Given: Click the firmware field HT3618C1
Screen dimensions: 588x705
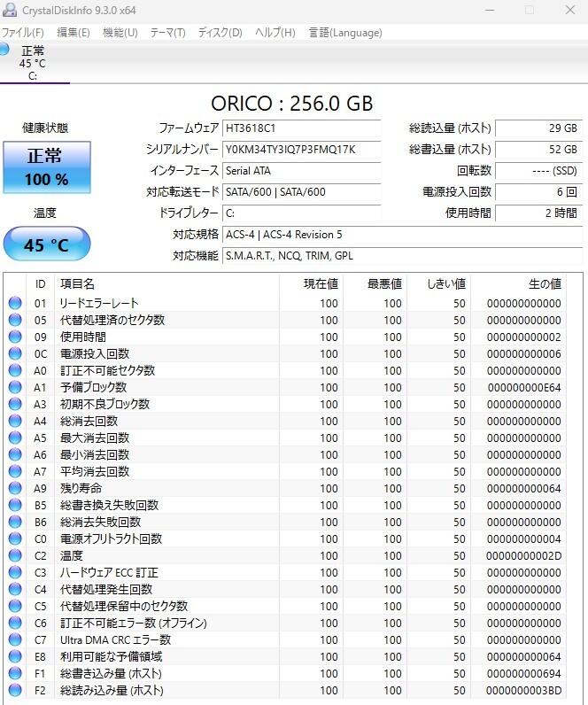Looking at the screenshot, I should click(x=302, y=128).
